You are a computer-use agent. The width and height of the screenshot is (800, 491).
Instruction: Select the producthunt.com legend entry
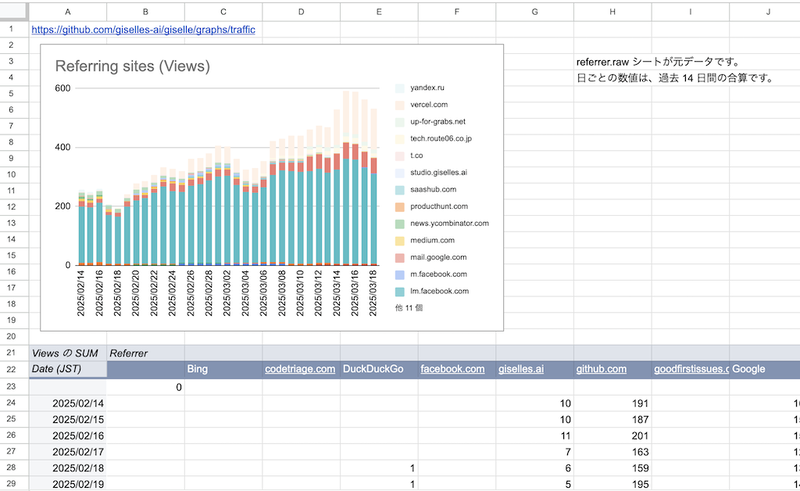(439, 207)
